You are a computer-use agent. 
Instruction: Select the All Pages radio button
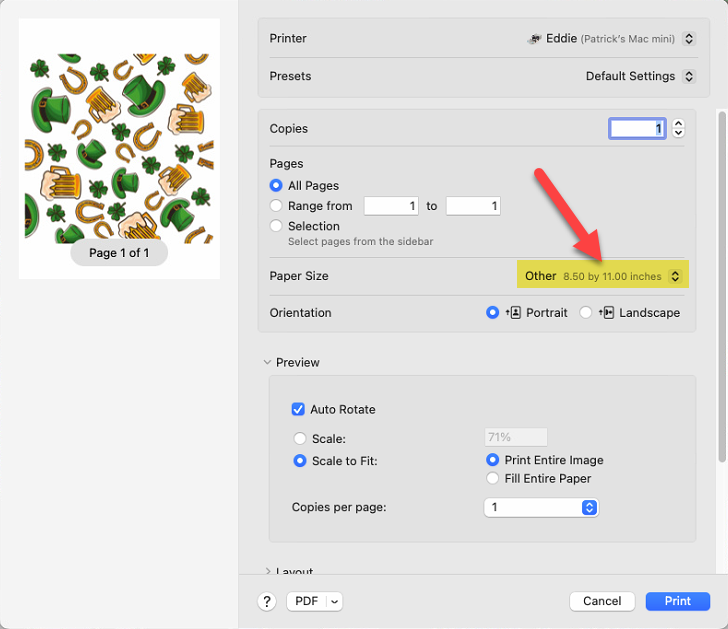(x=277, y=186)
